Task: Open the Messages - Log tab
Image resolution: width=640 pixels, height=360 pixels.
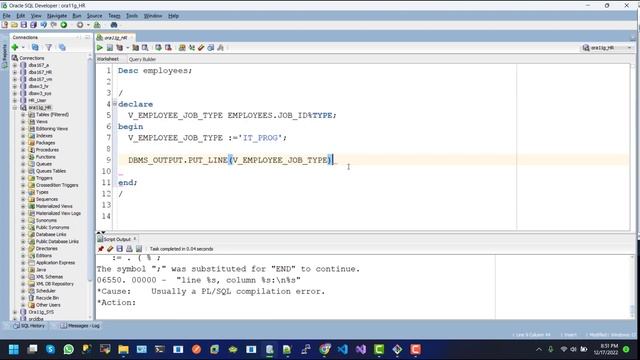Action: pyautogui.click(x=80, y=326)
